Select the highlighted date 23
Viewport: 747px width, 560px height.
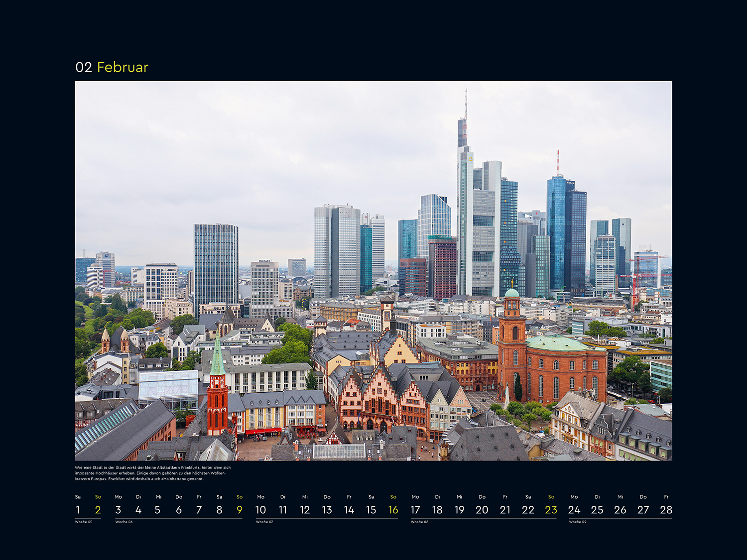coord(551,510)
